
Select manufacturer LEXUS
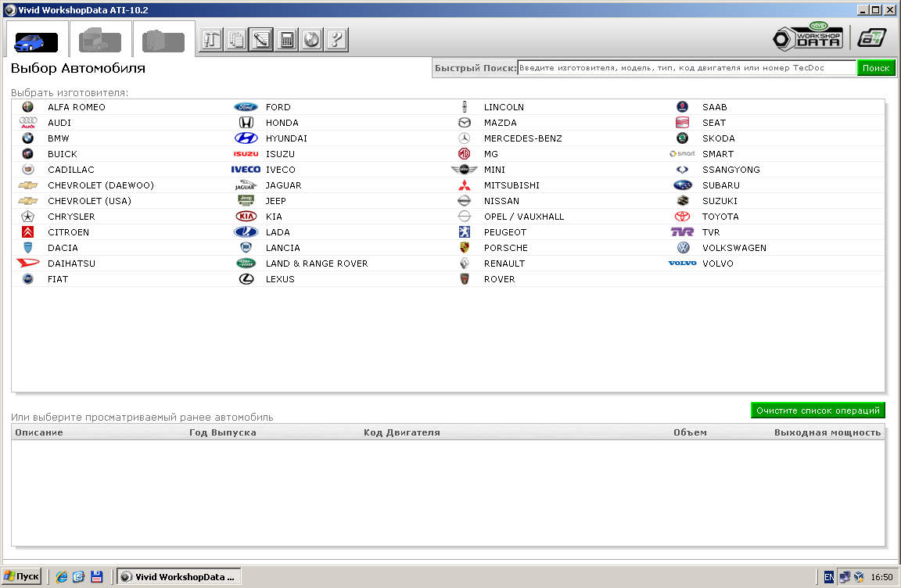[281, 279]
